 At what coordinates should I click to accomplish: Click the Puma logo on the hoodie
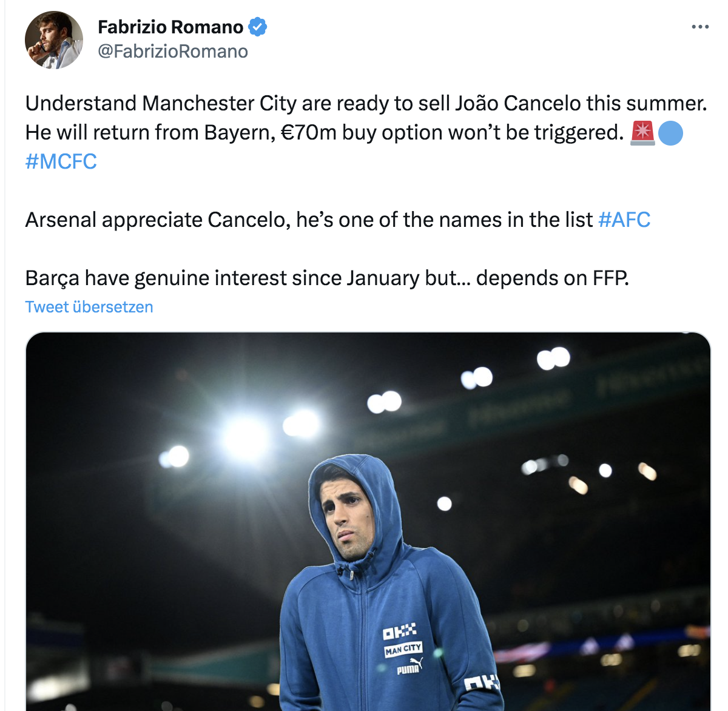click(x=409, y=667)
